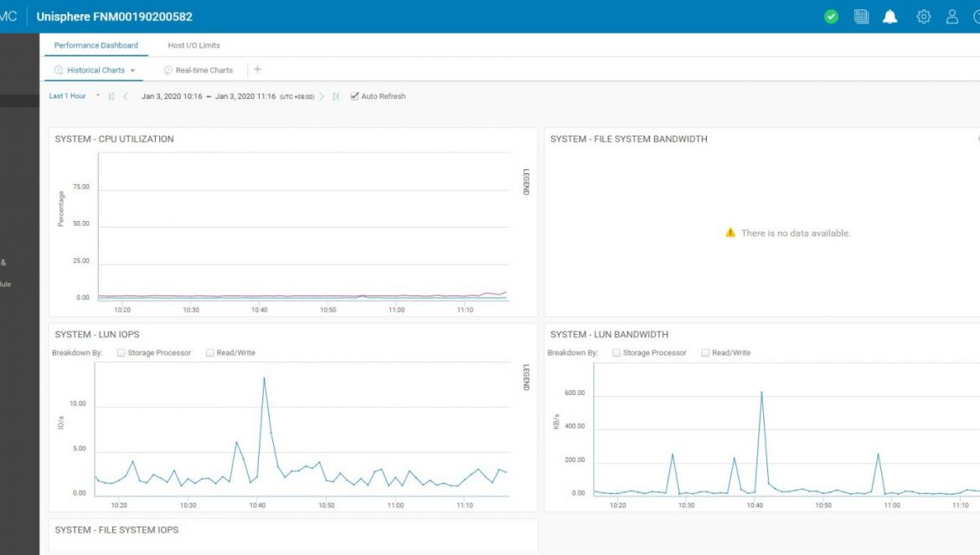This screenshot has height=555, width=980.
Task: Open the Historical Charts dropdown arrow
Action: click(132, 70)
